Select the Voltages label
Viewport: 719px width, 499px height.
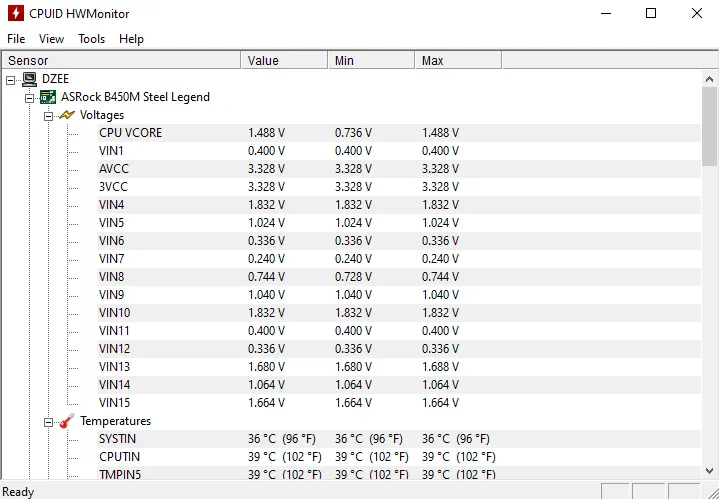point(102,115)
